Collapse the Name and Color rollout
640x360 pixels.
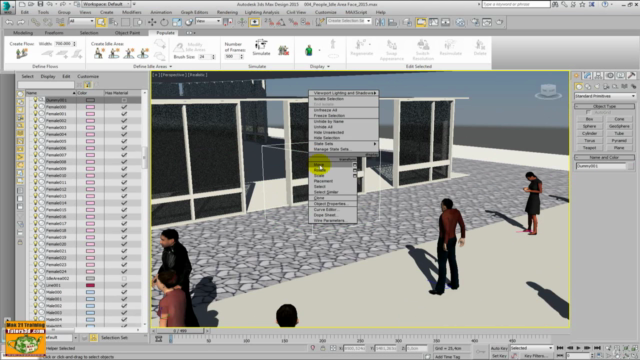point(604,157)
